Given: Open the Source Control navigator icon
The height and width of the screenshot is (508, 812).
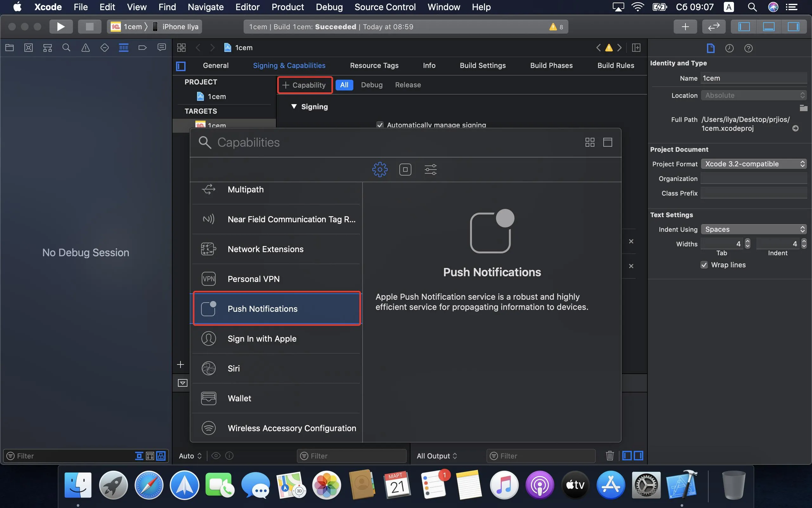Looking at the screenshot, I should 29,48.
